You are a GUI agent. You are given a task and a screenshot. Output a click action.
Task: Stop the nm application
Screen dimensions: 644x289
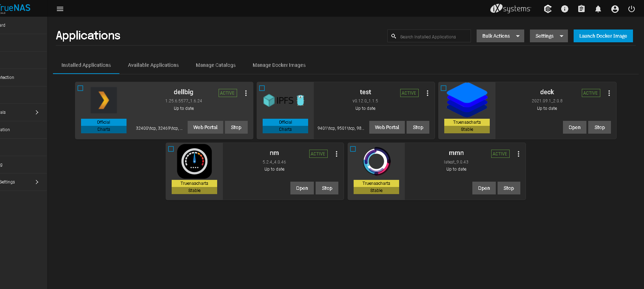pyautogui.click(x=327, y=188)
